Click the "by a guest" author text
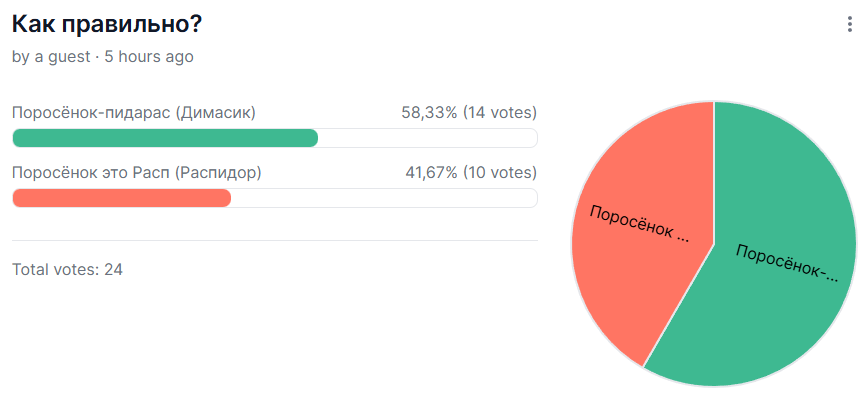 pos(51,56)
